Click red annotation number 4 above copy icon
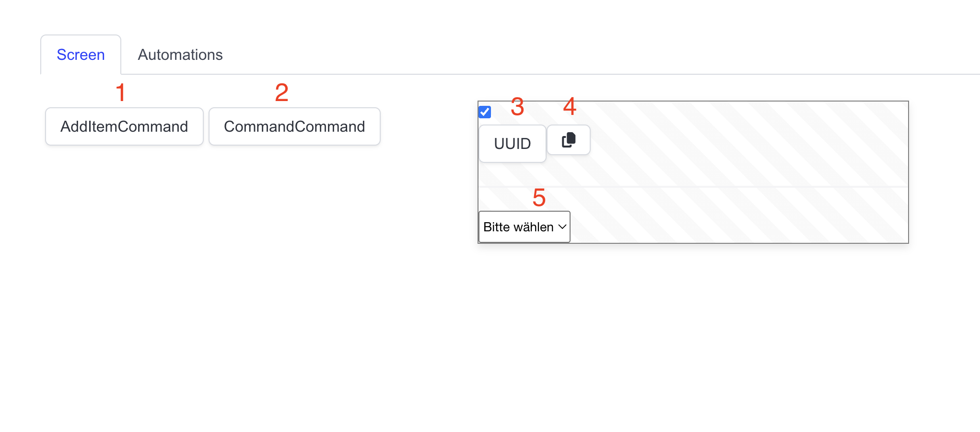The image size is (980, 432). click(570, 106)
